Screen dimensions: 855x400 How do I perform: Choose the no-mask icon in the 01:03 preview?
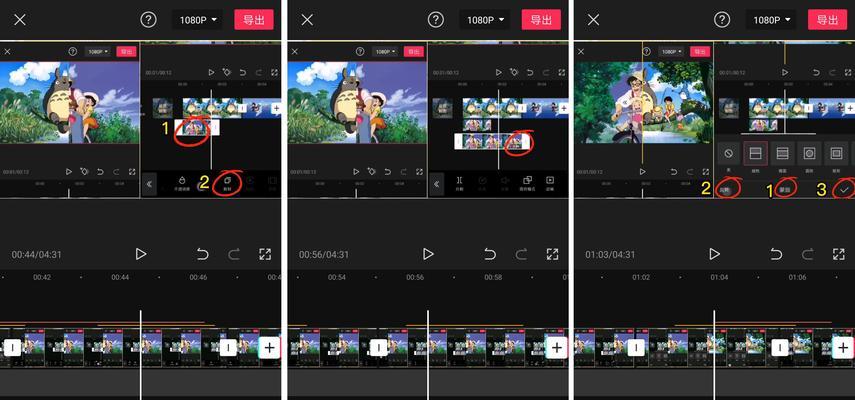tap(728, 154)
